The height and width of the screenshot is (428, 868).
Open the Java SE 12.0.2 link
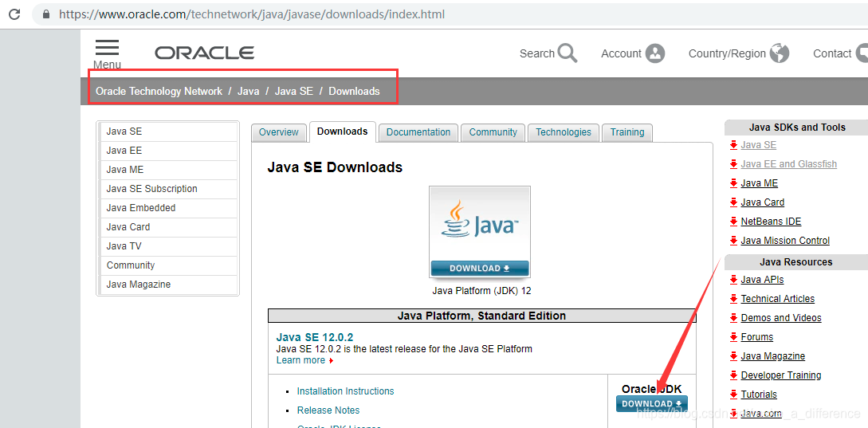(314, 337)
